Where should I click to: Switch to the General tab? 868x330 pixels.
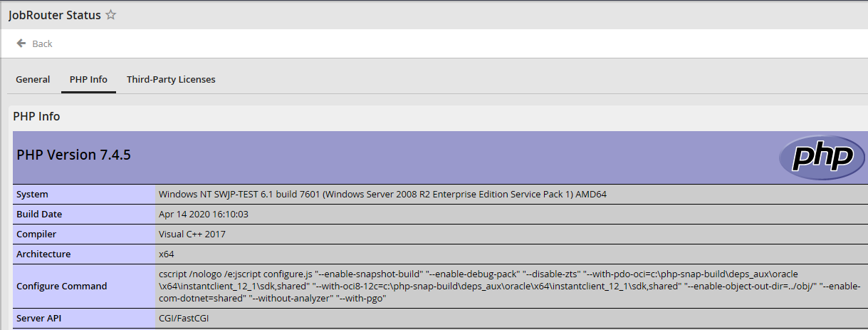[33, 79]
